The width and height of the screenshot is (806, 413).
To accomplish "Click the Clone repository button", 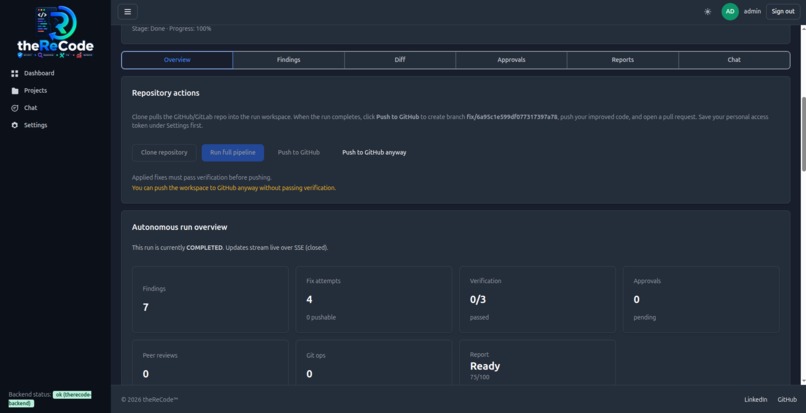I will tap(164, 153).
